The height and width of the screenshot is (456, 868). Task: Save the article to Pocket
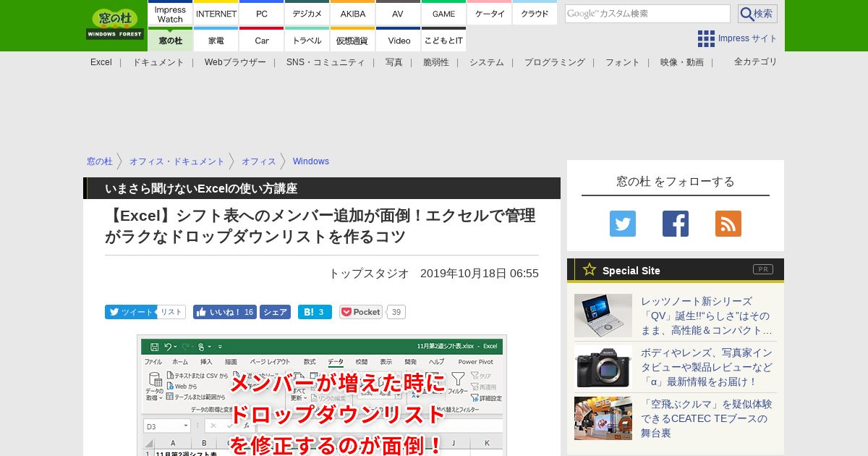pos(361,312)
